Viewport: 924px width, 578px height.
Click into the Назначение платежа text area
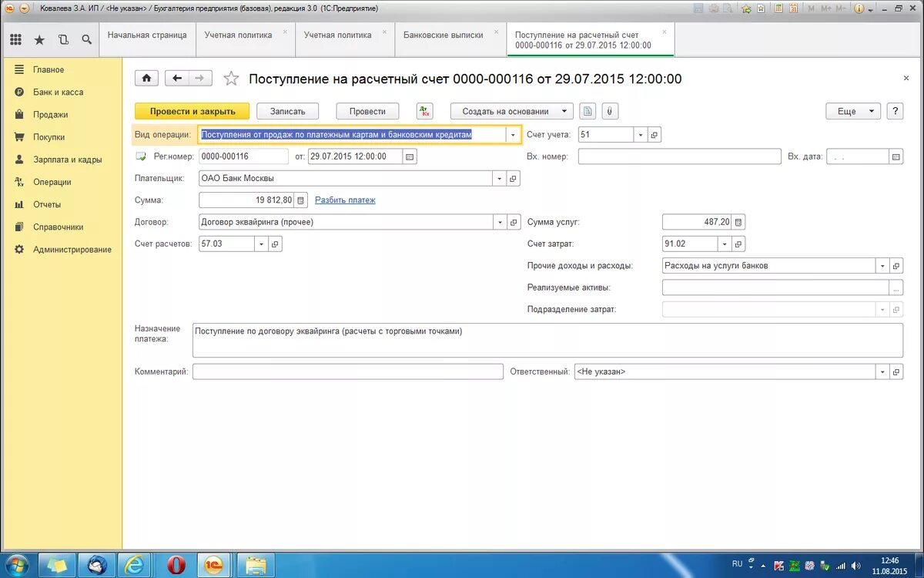tap(547, 340)
